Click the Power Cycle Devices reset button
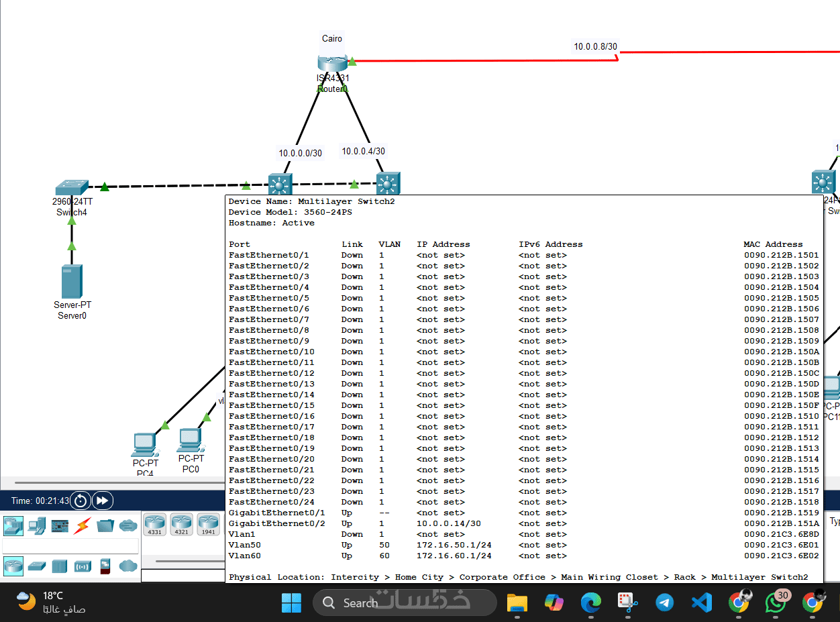Viewport: 840px width, 622px height. pyautogui.click(x=81, y=501)
